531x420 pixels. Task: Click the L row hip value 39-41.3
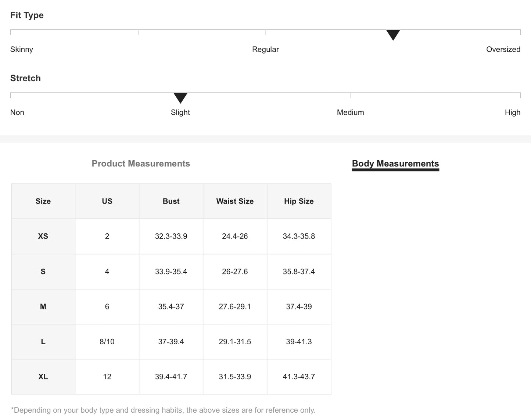click(x=299, y=342)
